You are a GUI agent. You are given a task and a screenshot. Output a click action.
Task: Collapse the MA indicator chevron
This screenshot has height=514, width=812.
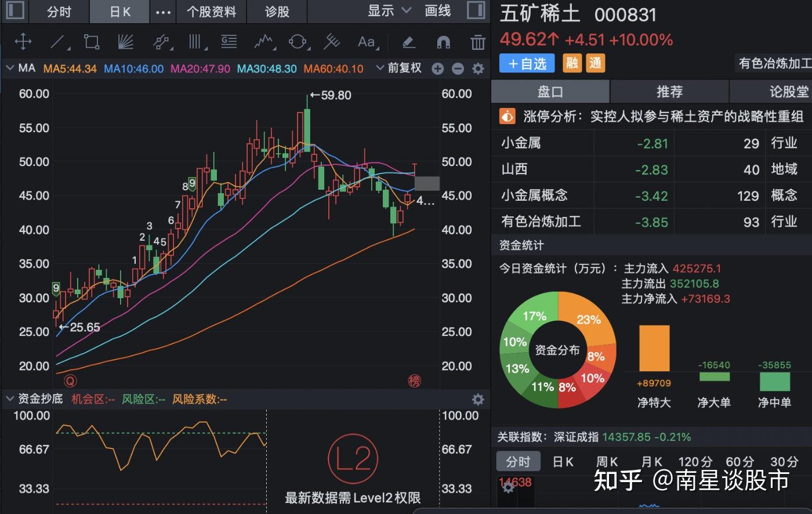click(10, 68)
